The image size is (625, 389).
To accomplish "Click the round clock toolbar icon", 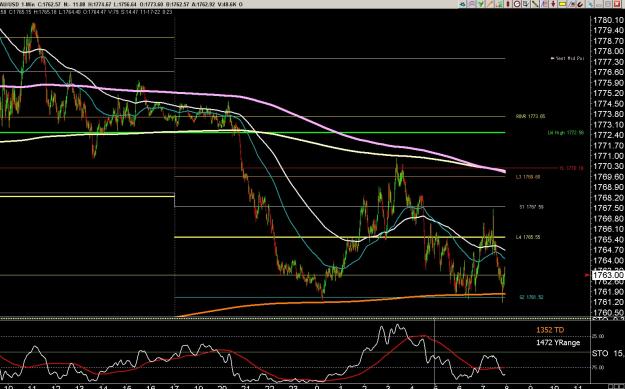I will (517, 4).
